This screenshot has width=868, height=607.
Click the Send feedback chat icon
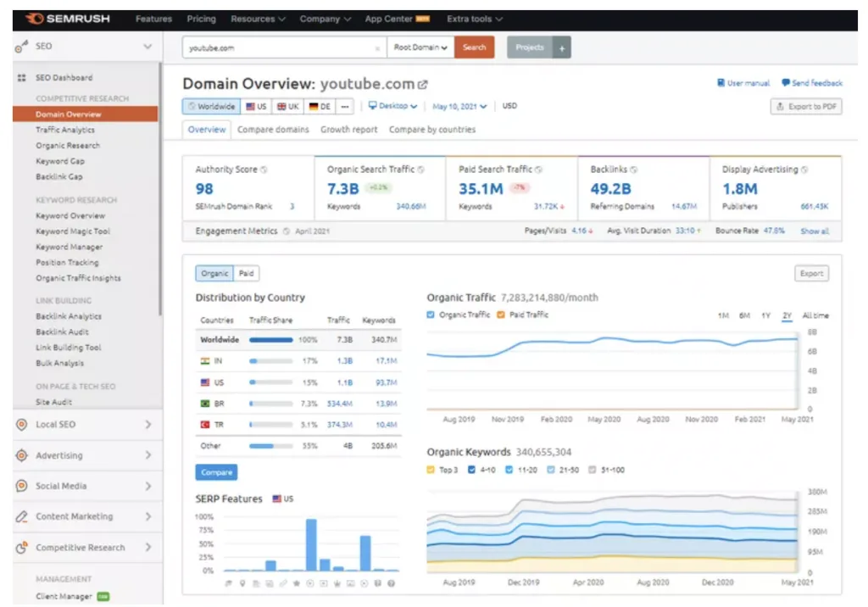click(x=786, y=83)
